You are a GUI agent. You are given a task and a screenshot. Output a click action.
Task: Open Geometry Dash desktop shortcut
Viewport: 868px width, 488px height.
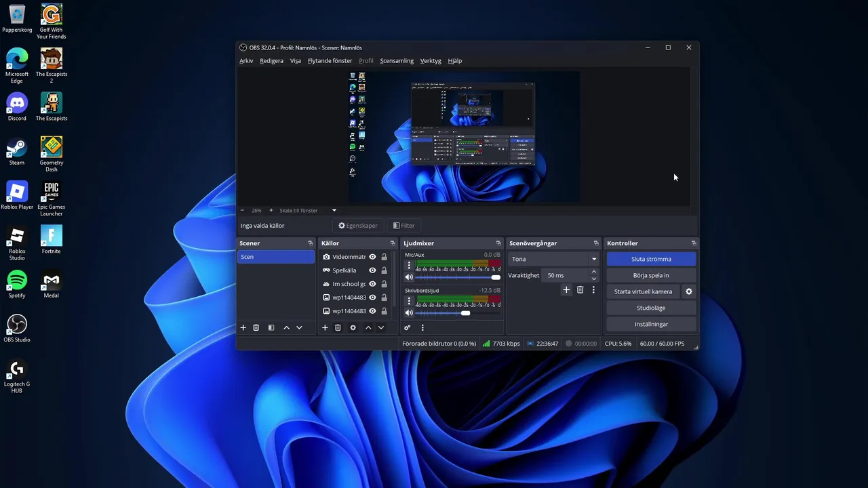click(52, 154)
